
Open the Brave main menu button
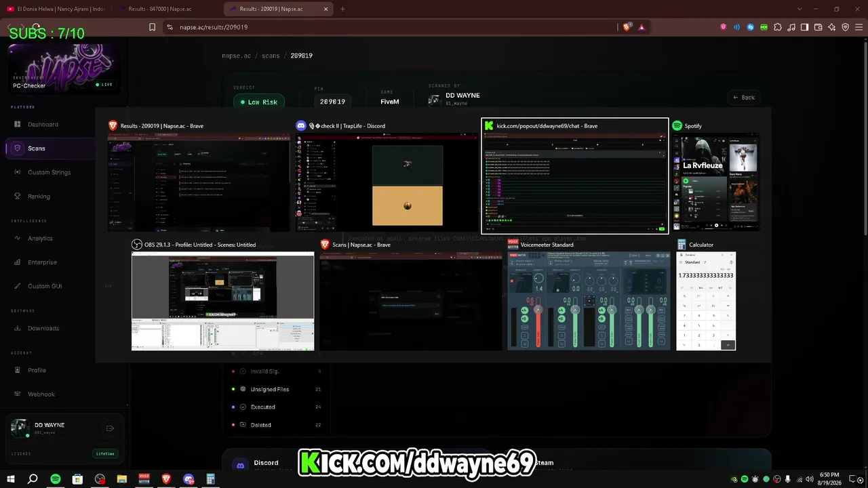pos(859,27)
